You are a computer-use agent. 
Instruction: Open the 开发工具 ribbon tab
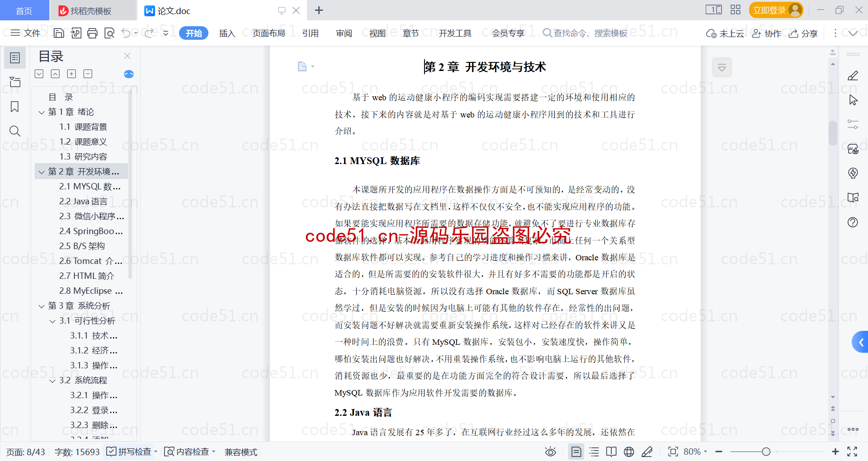click(455, 33)
